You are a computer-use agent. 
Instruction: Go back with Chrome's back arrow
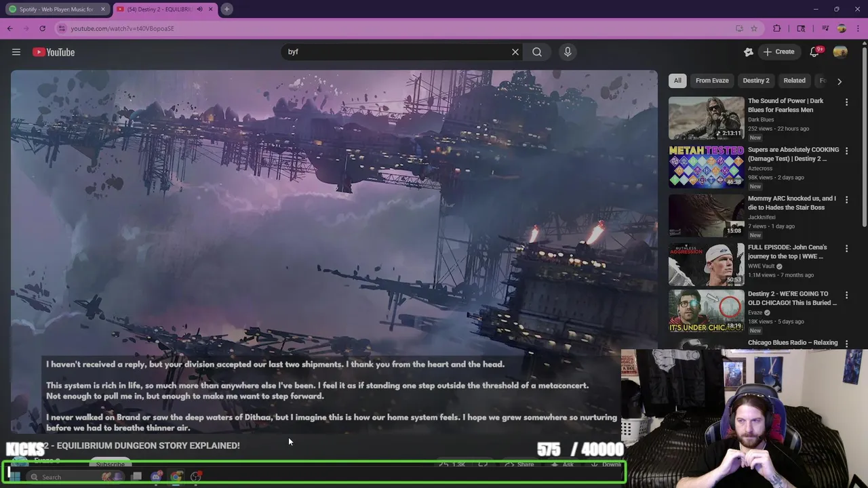(x=10, y=28)
